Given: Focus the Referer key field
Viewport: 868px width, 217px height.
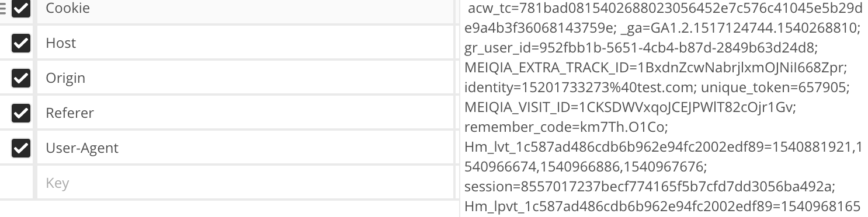Looking at the screenshot, I should click(x=245, y=113).
